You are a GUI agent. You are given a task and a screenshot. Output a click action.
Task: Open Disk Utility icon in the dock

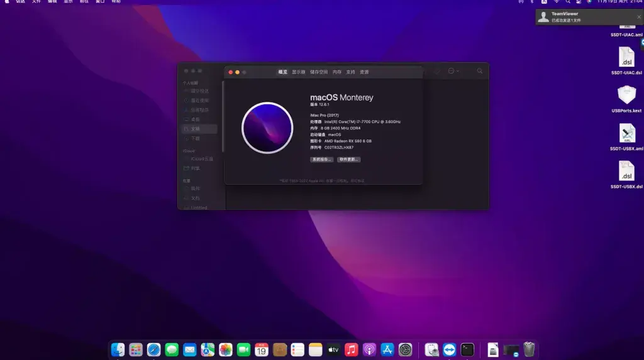point(431,350)
